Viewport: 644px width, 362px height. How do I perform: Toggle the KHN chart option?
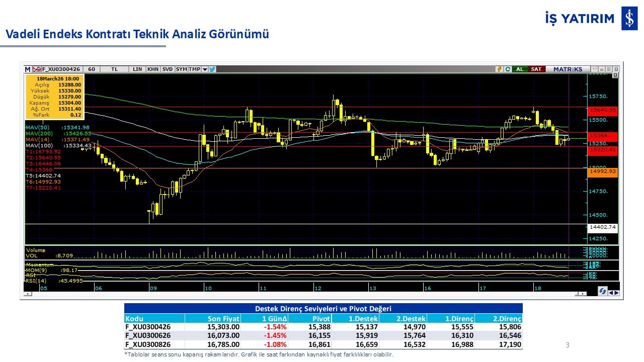[x=153, y=69]
